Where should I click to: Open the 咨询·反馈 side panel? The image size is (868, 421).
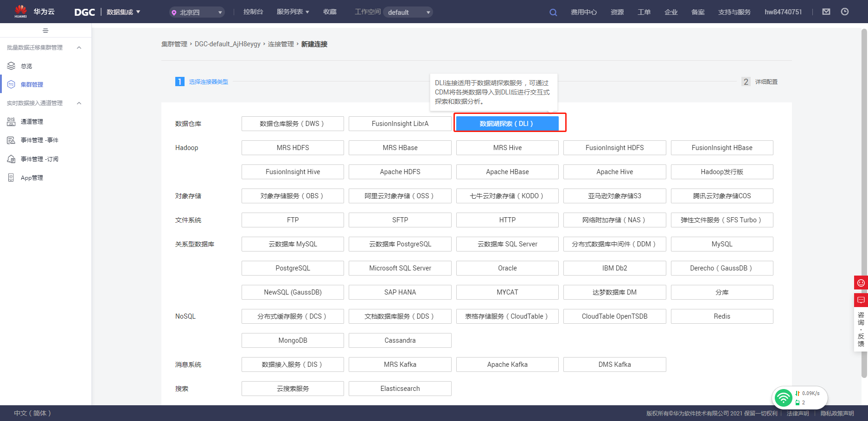(x=861, y=329)
